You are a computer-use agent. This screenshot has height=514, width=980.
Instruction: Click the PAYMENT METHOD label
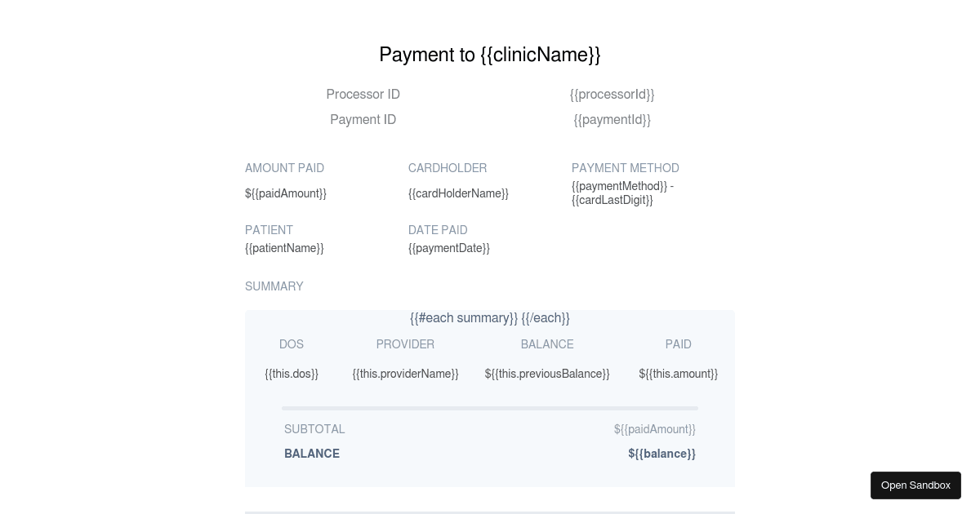click(x=626, y=169)
